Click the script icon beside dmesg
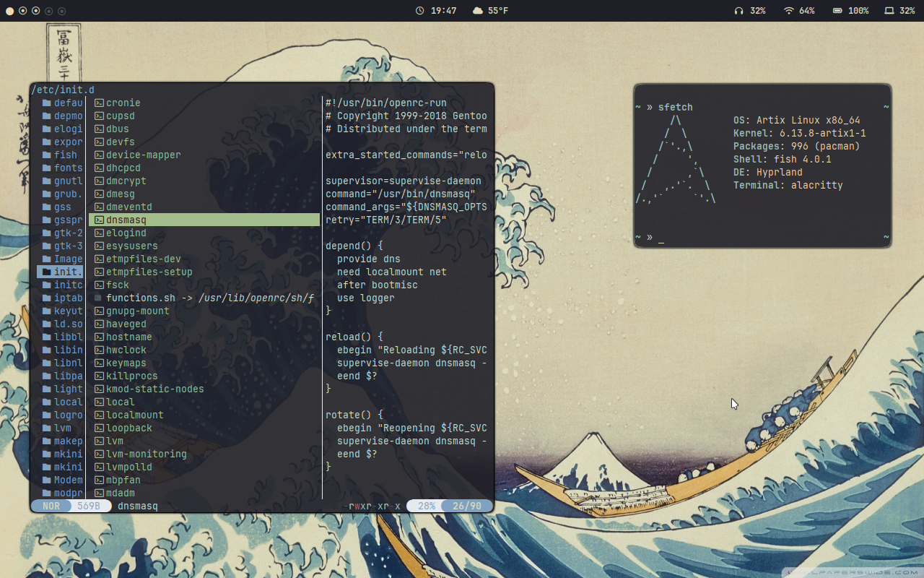 pos(99,194)
